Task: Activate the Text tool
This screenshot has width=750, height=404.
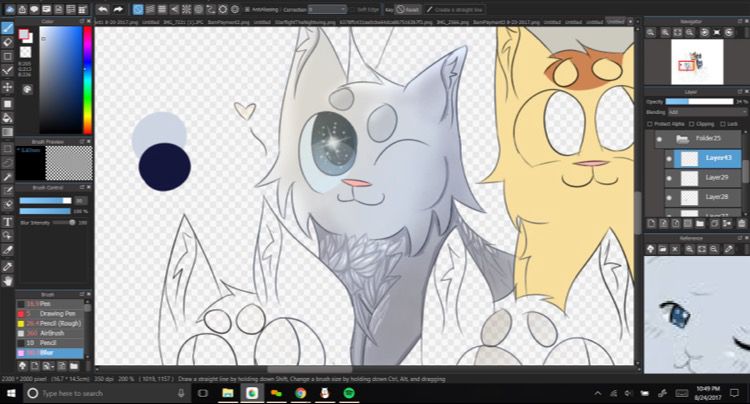Action: [x=8, y=221]
